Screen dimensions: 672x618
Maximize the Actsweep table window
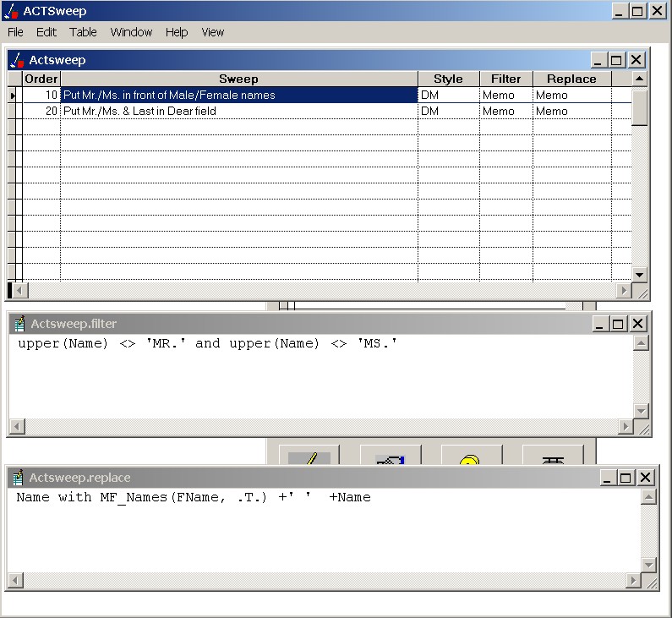(x=616, y=60)
